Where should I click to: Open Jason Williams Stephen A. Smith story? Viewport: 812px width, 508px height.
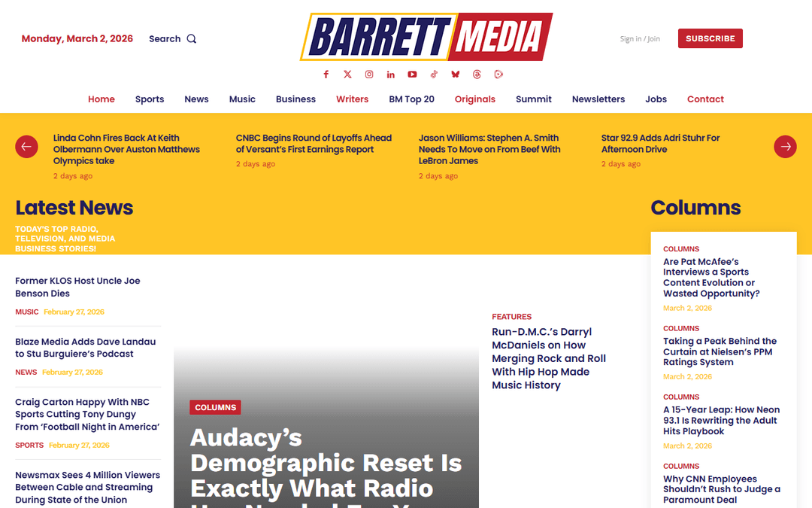point(489,149)
